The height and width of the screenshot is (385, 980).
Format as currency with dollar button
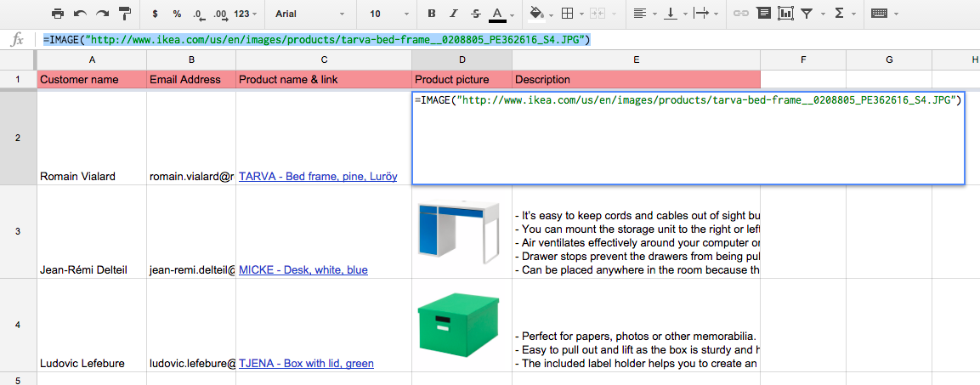coord(155,14)
